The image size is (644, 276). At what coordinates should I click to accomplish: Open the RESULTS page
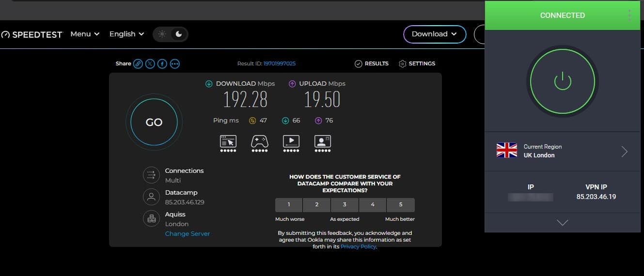tap(372, 63)
